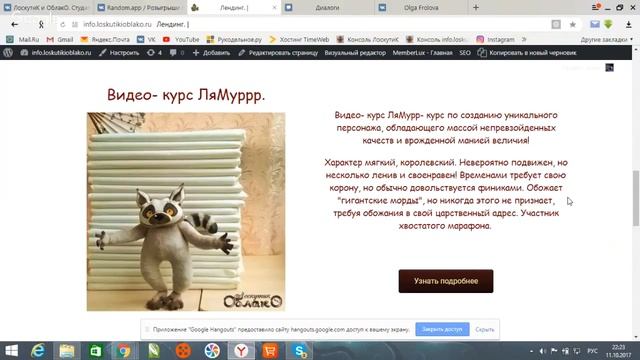Open the orange shopping cart taskbar icon
Viewport: 640px width, 360px height.
point(270,351)
